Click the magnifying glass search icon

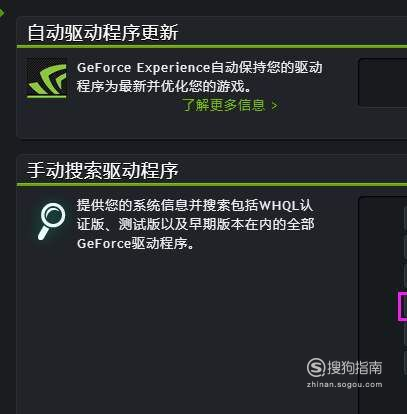52,222
